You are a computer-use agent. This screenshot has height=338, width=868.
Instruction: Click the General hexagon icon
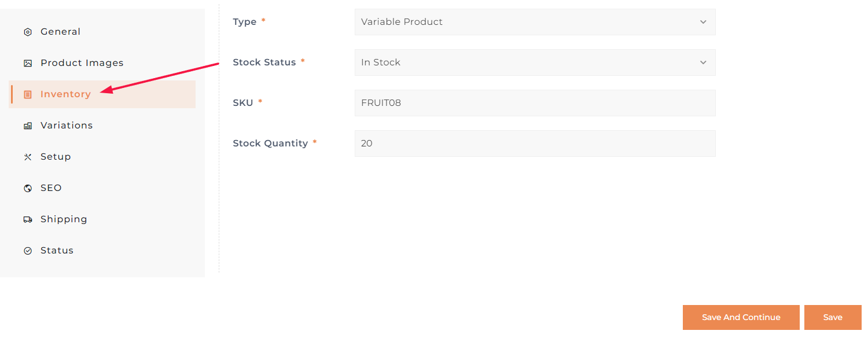tap(28, 32)
